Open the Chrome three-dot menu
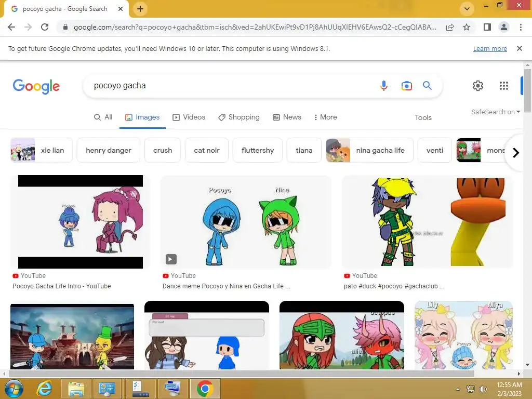Viewport: 532px width, 399px height. click(521, 27)
